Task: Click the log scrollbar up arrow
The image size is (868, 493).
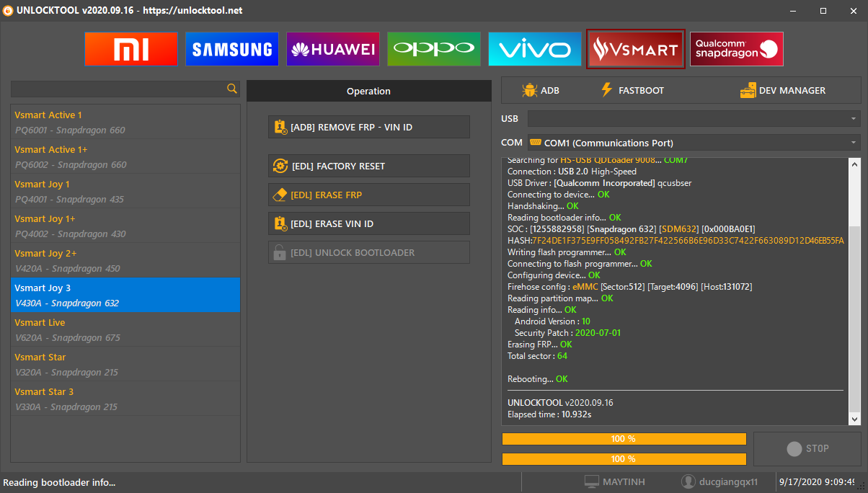Action: coord(854,163)
